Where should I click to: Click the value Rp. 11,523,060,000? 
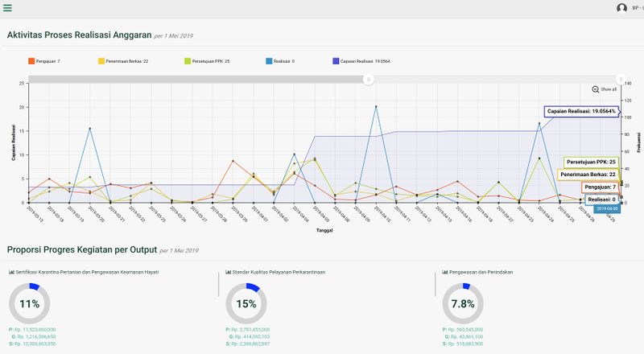[35, 330]
